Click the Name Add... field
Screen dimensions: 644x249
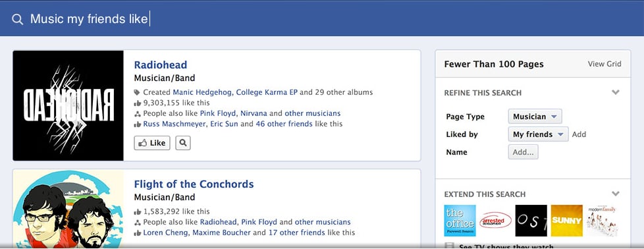[523, 152]
